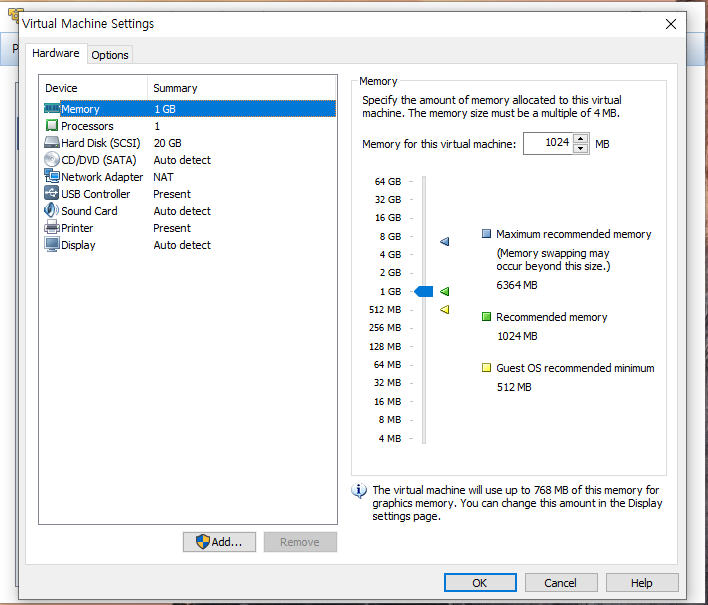Click the Display monitor icon
This screenshot has height=605, width=708.
(52, 245)
